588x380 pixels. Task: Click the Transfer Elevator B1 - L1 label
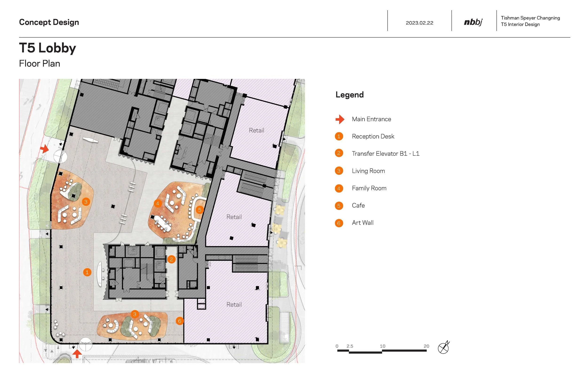(385, 154)
